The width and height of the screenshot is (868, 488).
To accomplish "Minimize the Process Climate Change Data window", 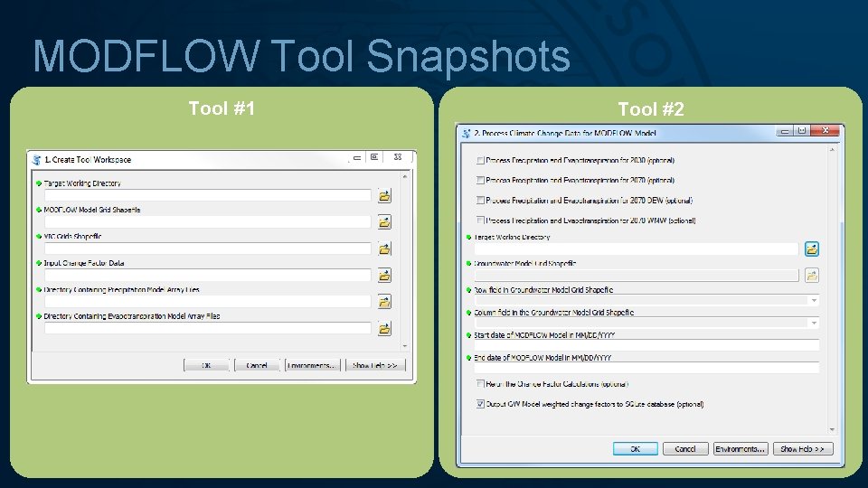I will click(785, 131).
